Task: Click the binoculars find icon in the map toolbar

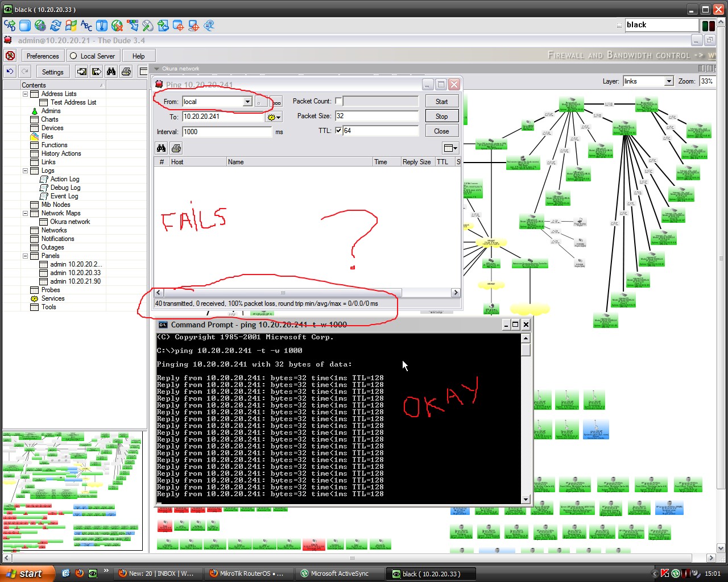Action: click(x=111, y=71)
